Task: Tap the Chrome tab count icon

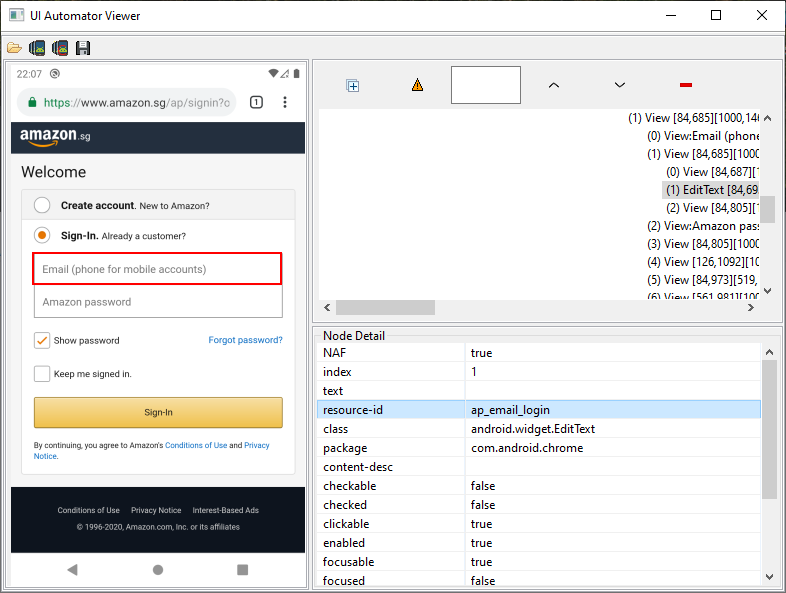Action: tap(256, 102)
